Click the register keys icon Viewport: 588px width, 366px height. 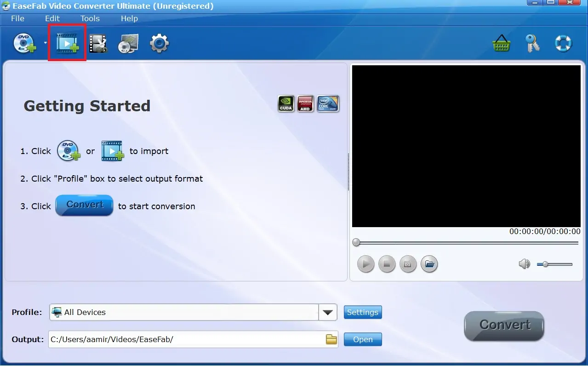[x=532, y=44]
